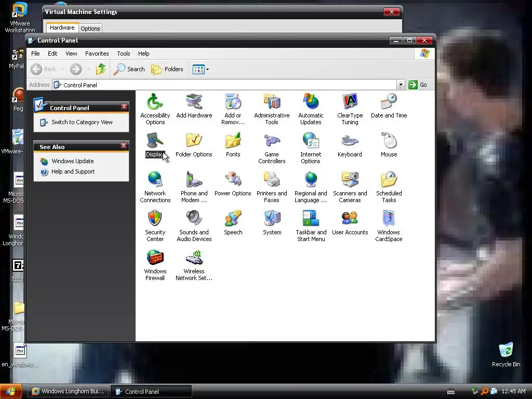Switch to Windows Longhorn taskbar button
This screenshot has width=532, height=399.
[68, 392]
